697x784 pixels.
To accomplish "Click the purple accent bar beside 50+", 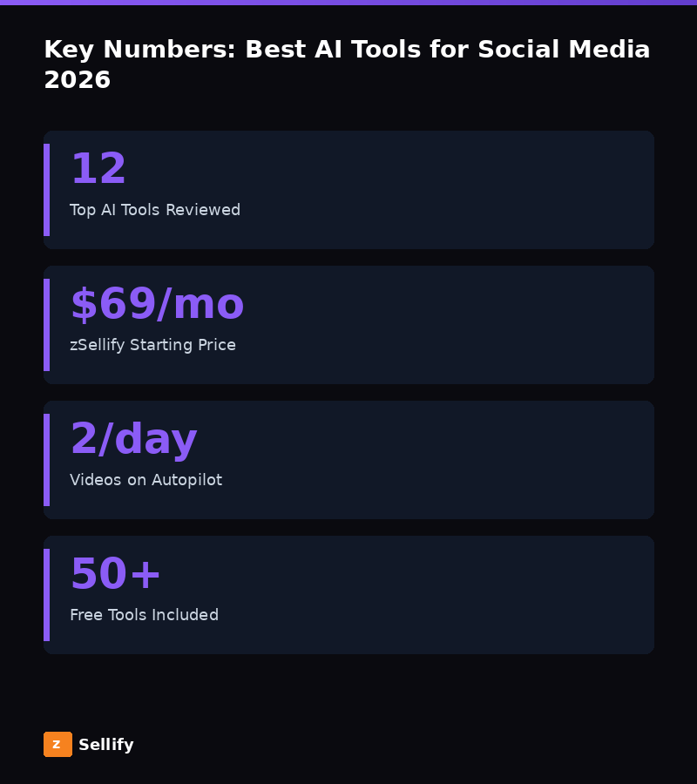I will (47, 595).
